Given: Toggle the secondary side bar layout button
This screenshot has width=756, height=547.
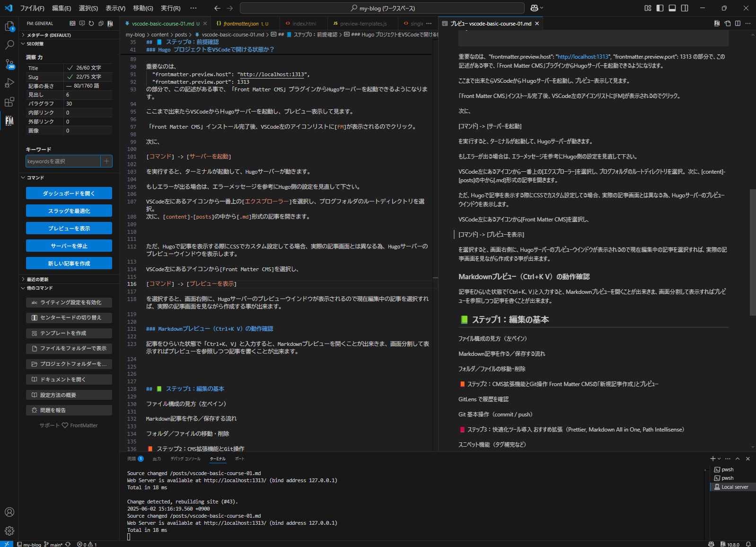Looking at the screenshot, I should coord(685,8).
